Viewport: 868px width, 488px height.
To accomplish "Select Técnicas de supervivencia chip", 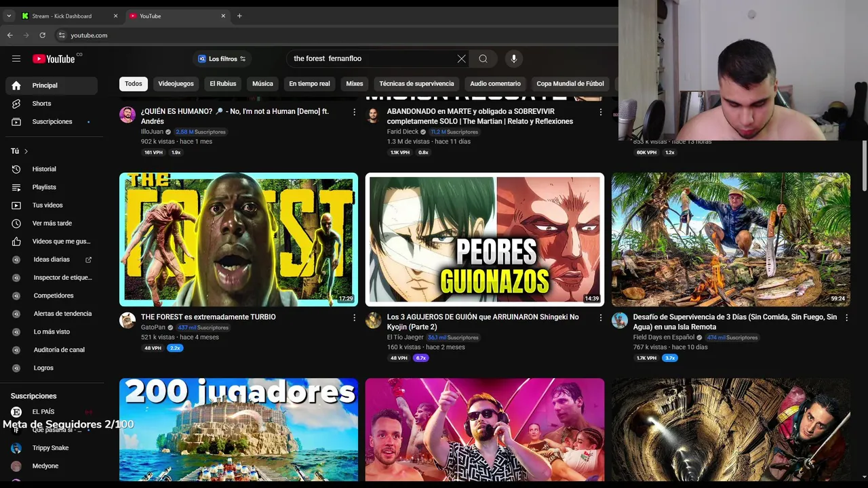I will [x=416, y=83].
